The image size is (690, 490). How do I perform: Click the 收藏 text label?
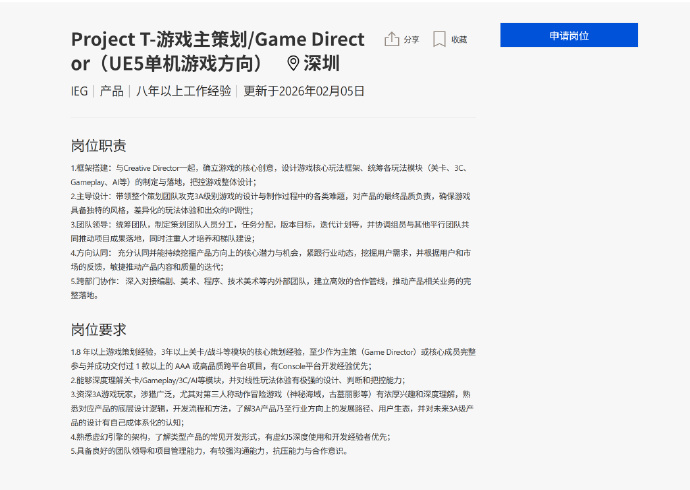[459, 40]
